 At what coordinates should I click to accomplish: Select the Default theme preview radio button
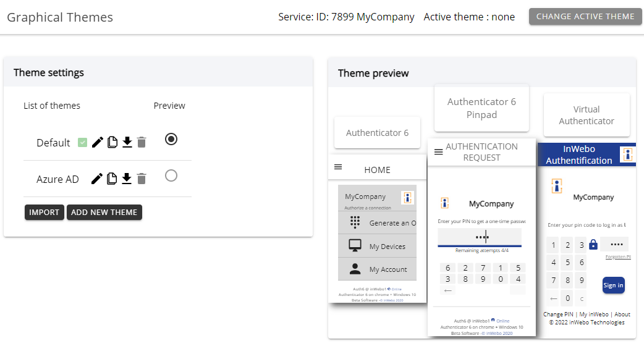171,140
